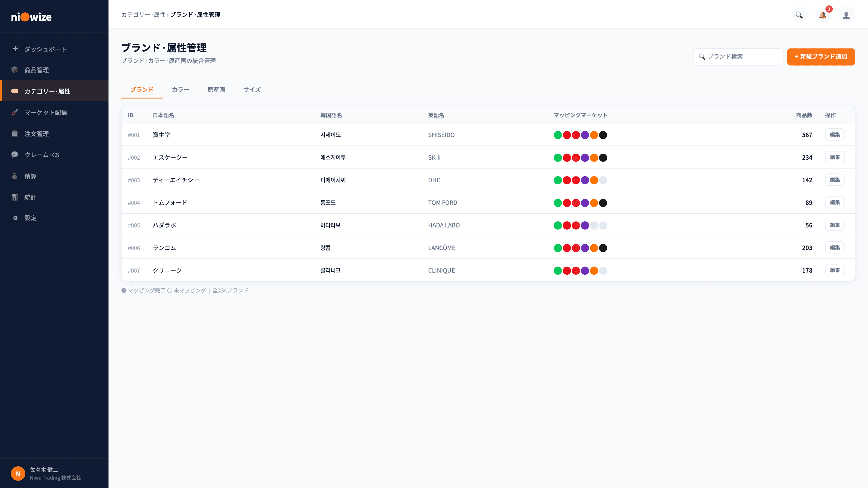Click the #004 ID cell
Screen dimensions: 868x488
click(134, 203)
